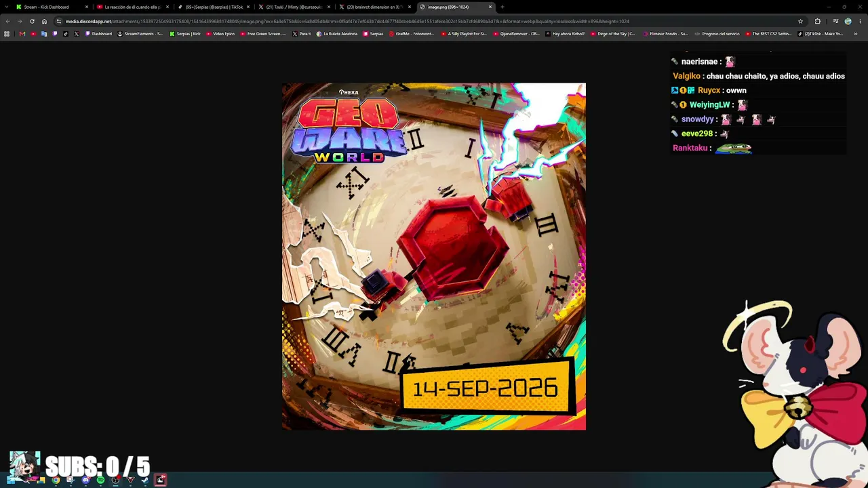Open Discord from the taskbar
Screen dimensions: 868x488
(x=85, y=480)
